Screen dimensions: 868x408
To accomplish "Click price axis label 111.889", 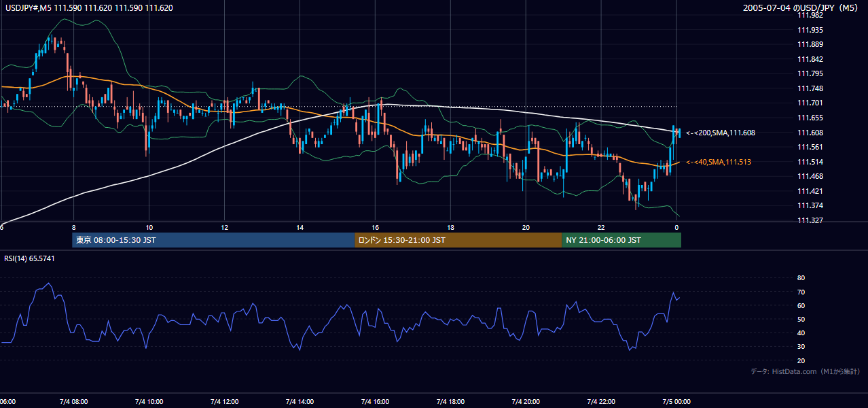I will pos(810,45).
